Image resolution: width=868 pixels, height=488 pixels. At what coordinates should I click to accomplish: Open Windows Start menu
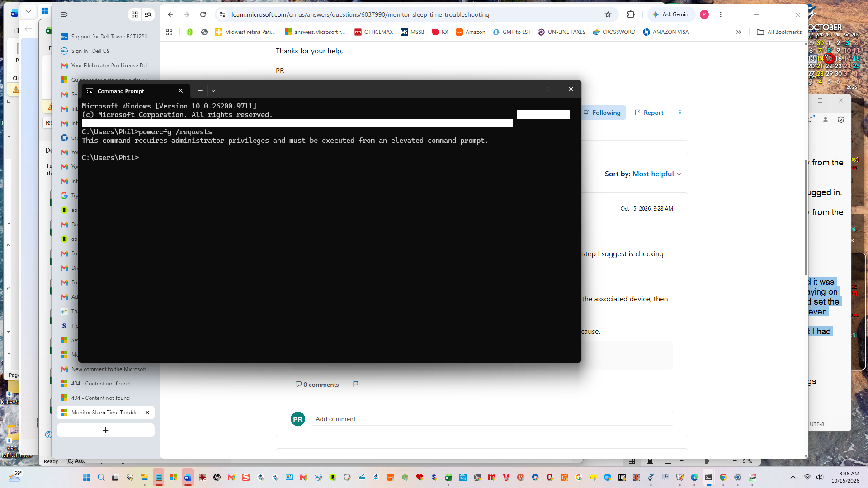pos(87,477)
